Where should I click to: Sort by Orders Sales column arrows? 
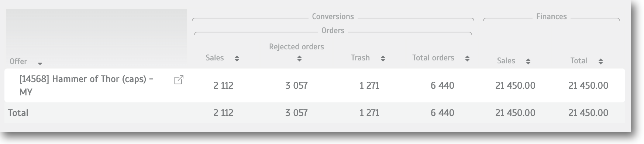click(237, 59)
